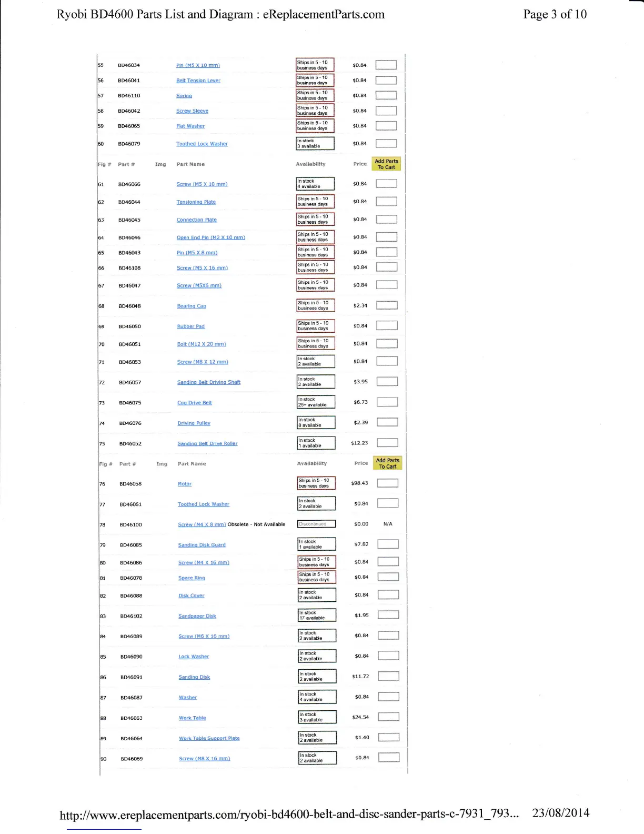Open the Belt Tension Lever part link
The width and height of the screenshot is (644, 834).
point(198,81)
